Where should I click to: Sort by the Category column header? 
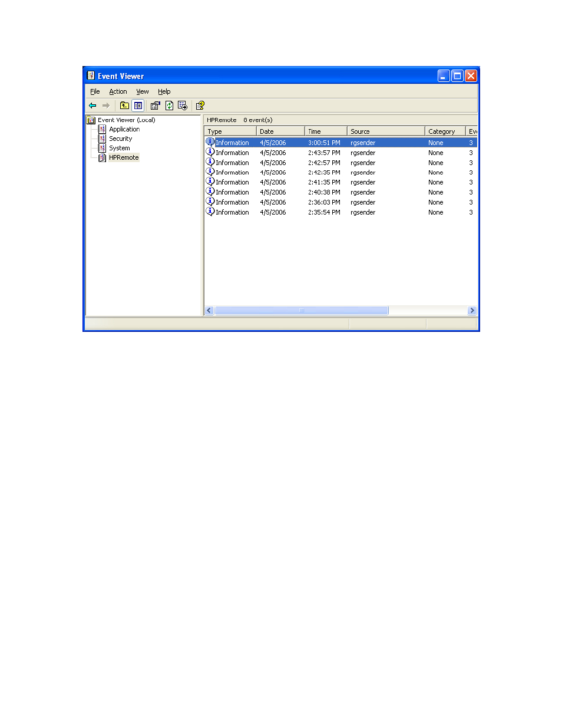pyautogui.click(x=445, y=131)
